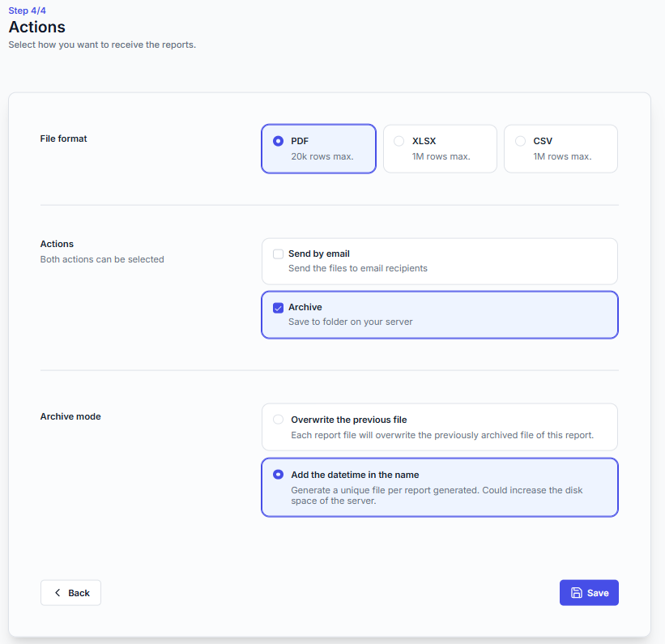
Task: Select Add the datetime in the name radio
Action: (x=279, y=475)
